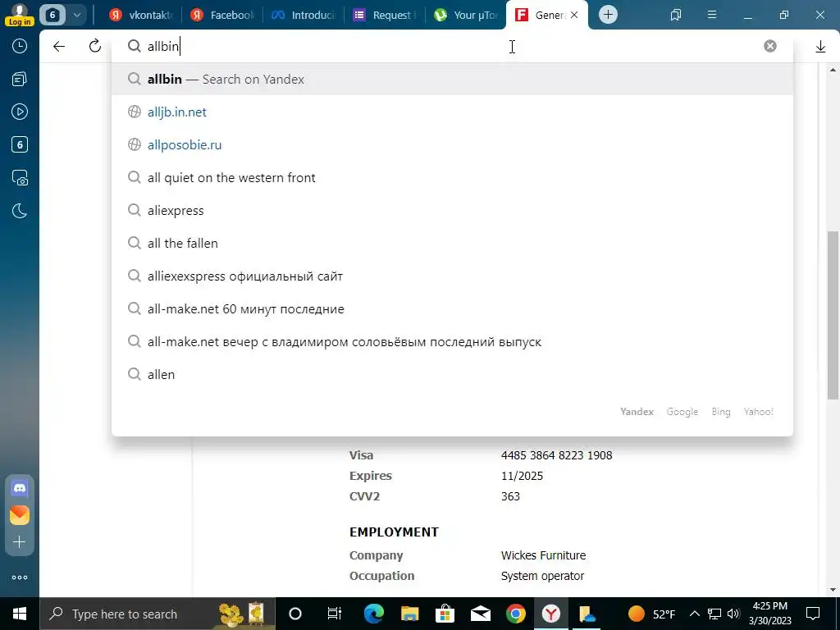Viewport: 840px width, 630px height.
Task: Open File Explorer from taskbar
Action: coord(410,614)
